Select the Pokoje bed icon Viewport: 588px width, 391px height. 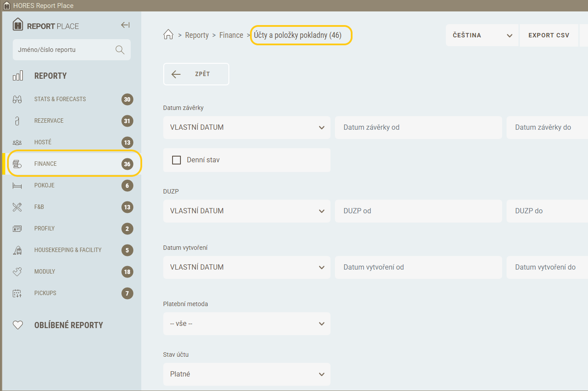[x=17, y=186]
